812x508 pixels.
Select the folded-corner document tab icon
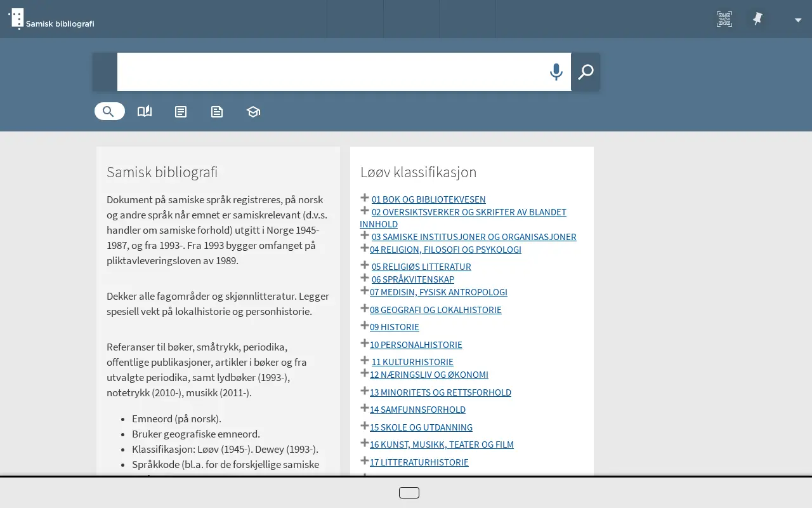(x=217, y=112)
